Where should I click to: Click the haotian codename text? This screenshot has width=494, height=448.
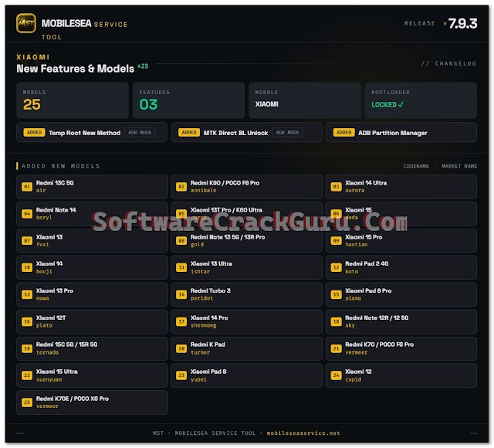tap(357, 244)
